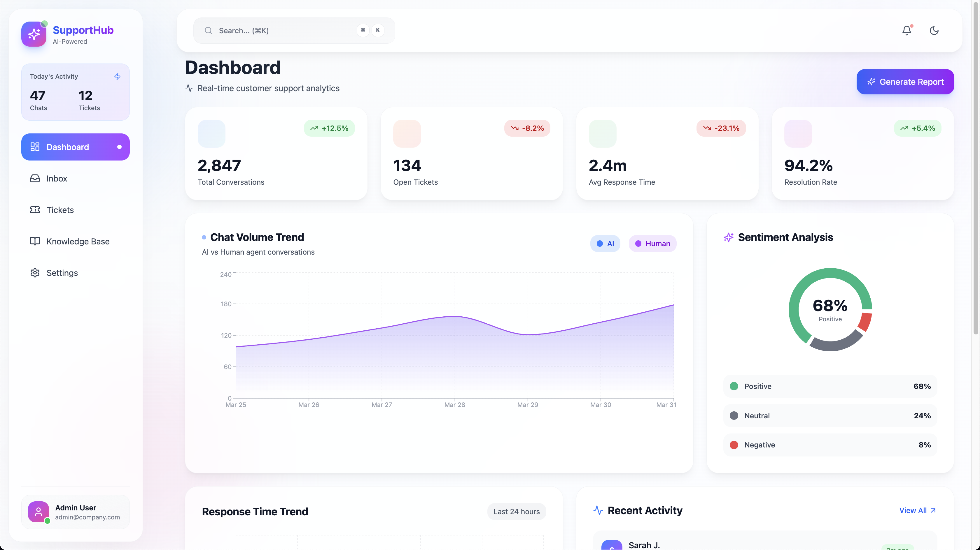Select the Positive sentiment row
The image size is (980, 550).
(x=830, y=386)
